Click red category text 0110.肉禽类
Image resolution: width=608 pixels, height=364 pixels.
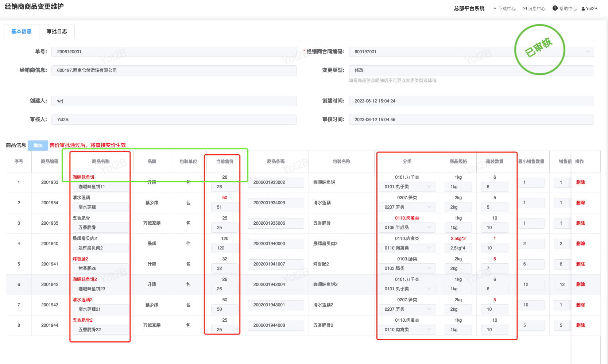[x=407, y=218]
